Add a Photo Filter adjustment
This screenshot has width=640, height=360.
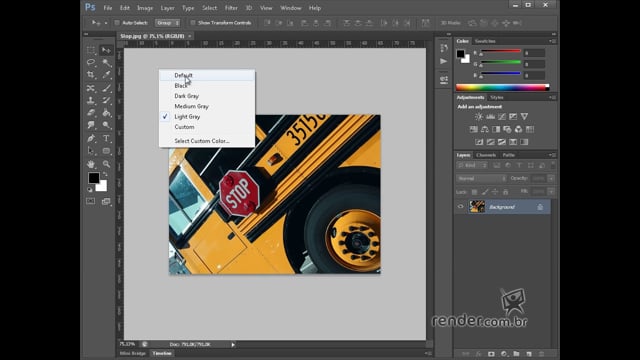click(507, 129)
